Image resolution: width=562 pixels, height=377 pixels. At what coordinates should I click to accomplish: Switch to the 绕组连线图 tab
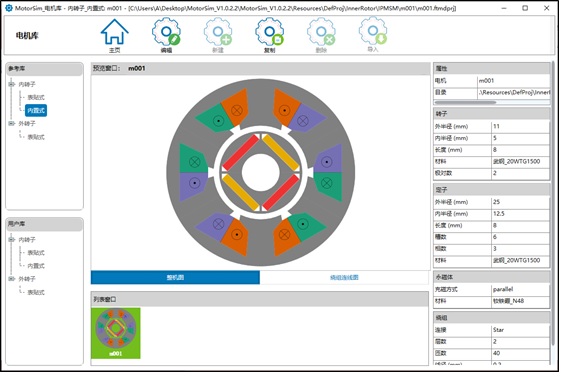pyautogui.click(x=345, y=278)
